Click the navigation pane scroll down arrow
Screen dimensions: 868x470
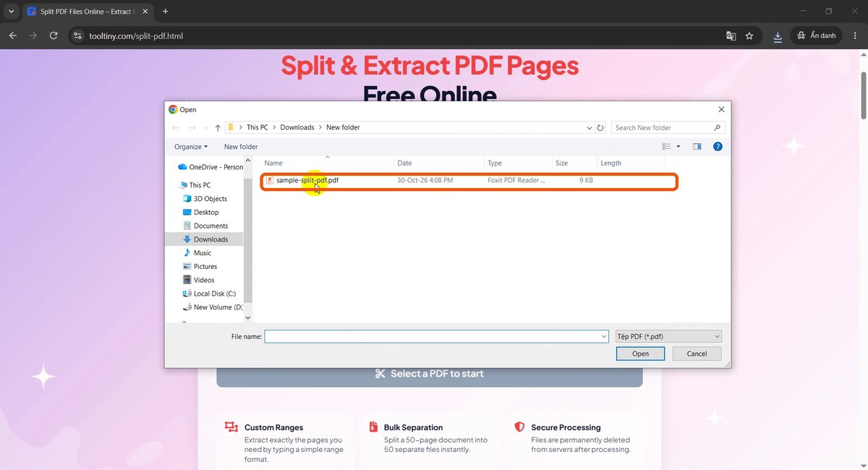click(248, 317)
